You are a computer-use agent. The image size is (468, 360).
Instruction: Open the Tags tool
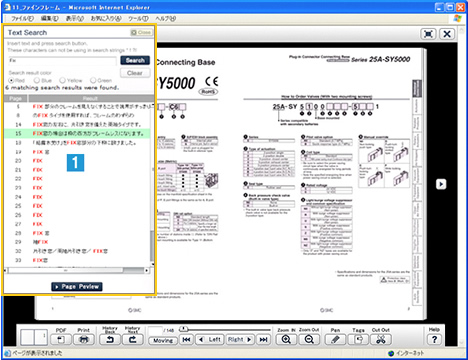(x=358, y=340)
